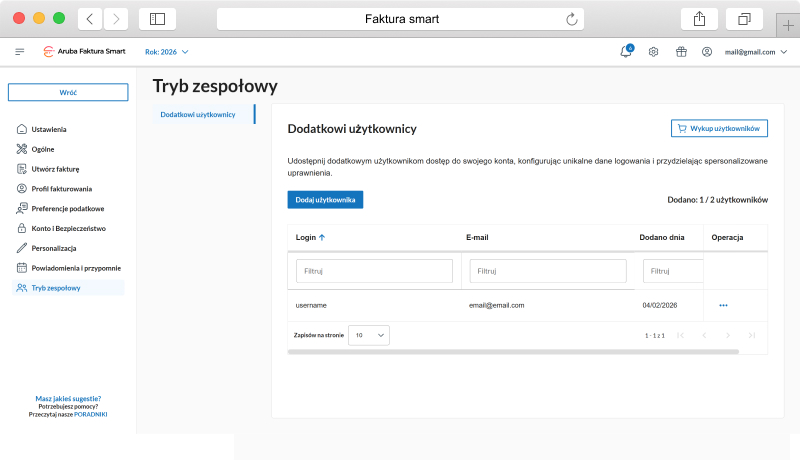Screen dimensions: 800x465
Task: Open three-dots operations menu for username
Action: coord(723,305)
